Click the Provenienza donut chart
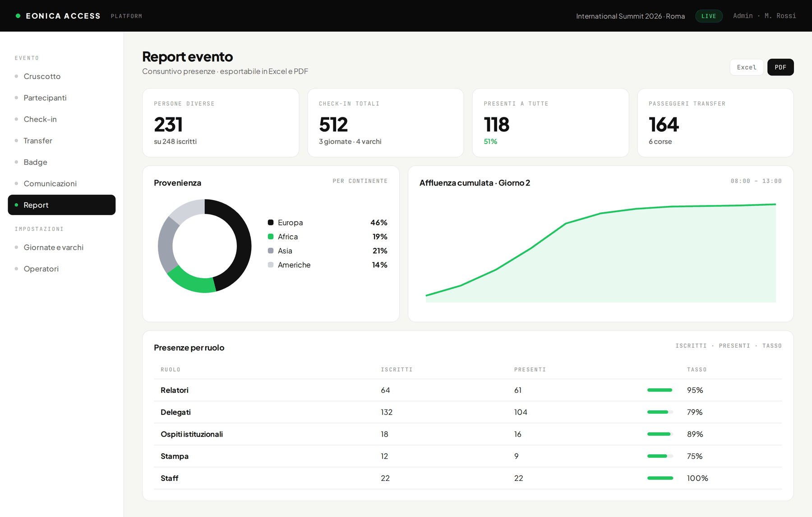The height and width of the screenshot is (517, 812). [x=204, y=246]
